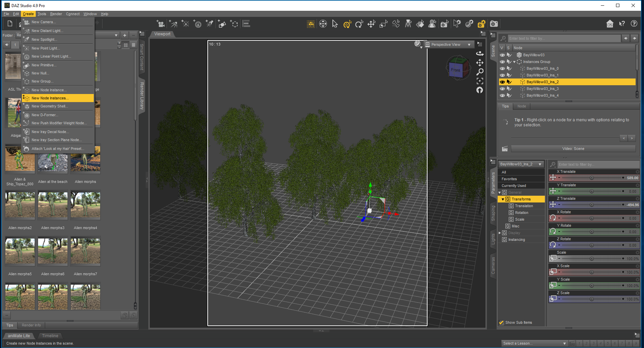Toggle visibility eye for BayWillow03 node
Image resolution: width=644 pixels, height=348 pixels.
[502, 55]
